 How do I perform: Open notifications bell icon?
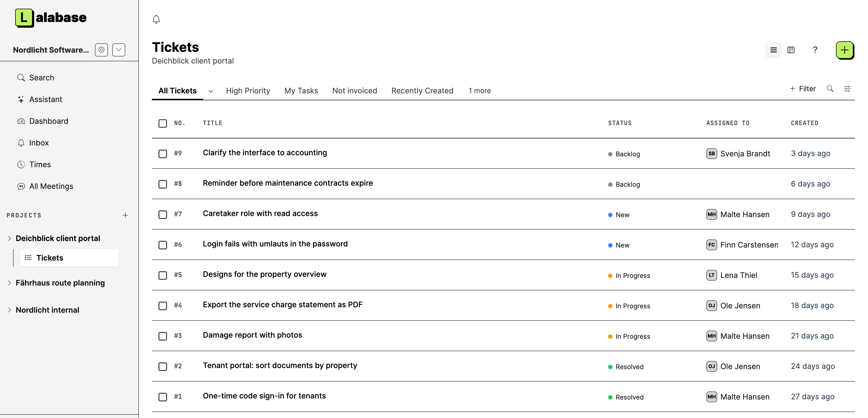[156, 19]
